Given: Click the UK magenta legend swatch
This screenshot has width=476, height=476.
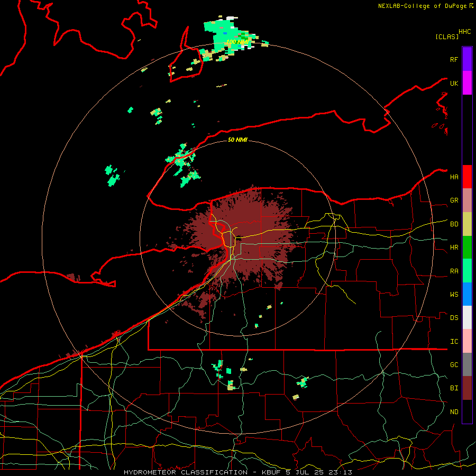Looking at the screenshot, I should [x=467, y=83].
